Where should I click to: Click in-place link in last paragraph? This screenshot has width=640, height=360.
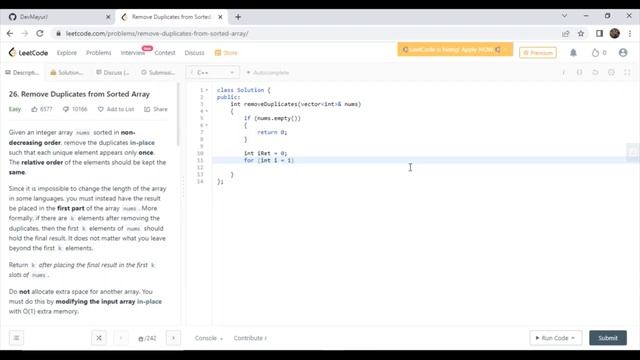point(149,301)
